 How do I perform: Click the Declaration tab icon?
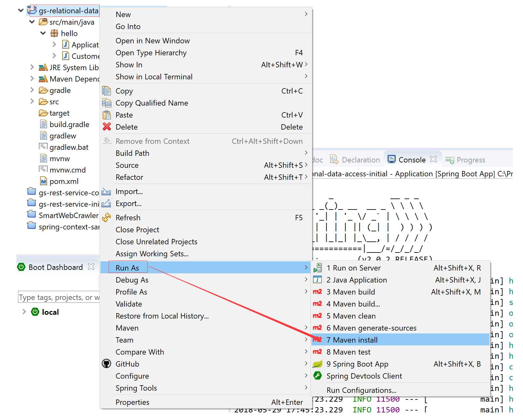click(334, 159)
